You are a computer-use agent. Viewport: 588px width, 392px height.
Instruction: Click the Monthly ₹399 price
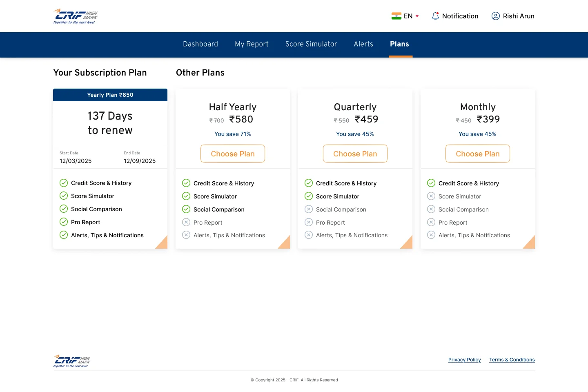tap(488, 119)
